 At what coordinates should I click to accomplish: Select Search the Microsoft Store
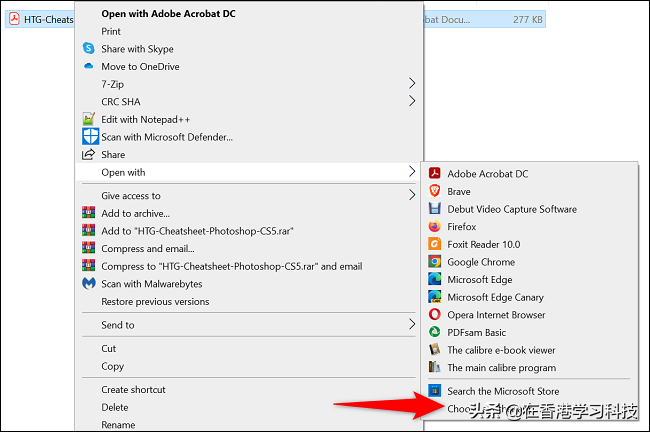(x=503, y=391)
